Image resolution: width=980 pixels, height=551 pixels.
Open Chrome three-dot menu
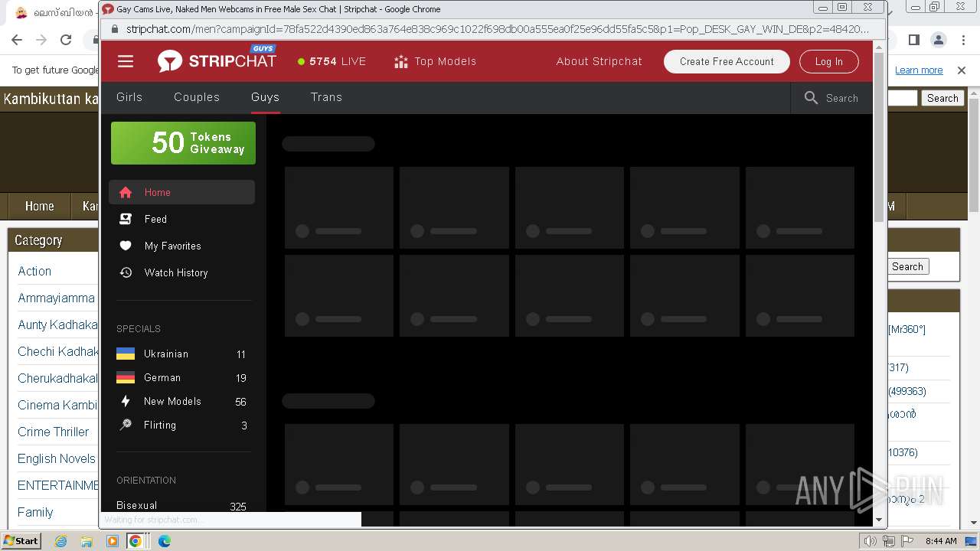[x=963, y=40]
